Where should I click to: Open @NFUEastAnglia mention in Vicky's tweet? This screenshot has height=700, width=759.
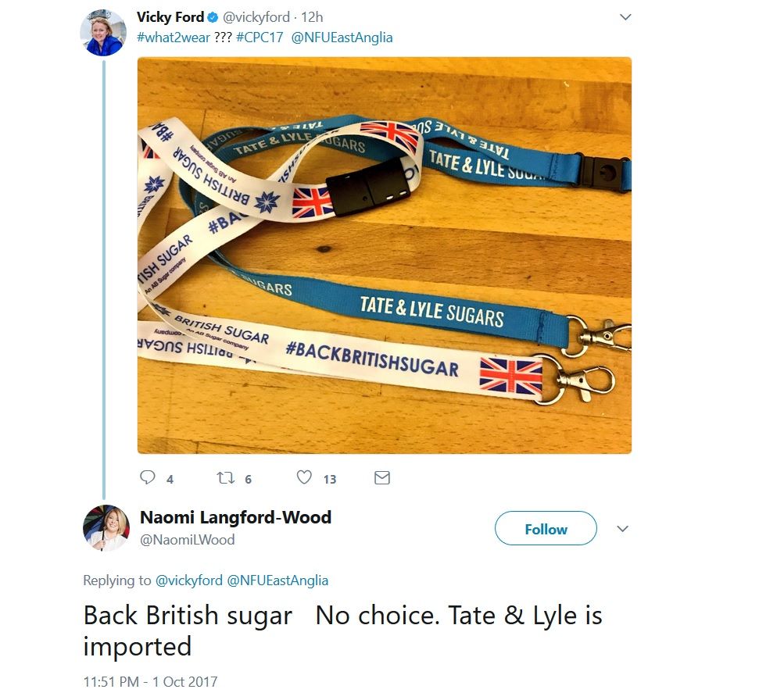point(342,37)
